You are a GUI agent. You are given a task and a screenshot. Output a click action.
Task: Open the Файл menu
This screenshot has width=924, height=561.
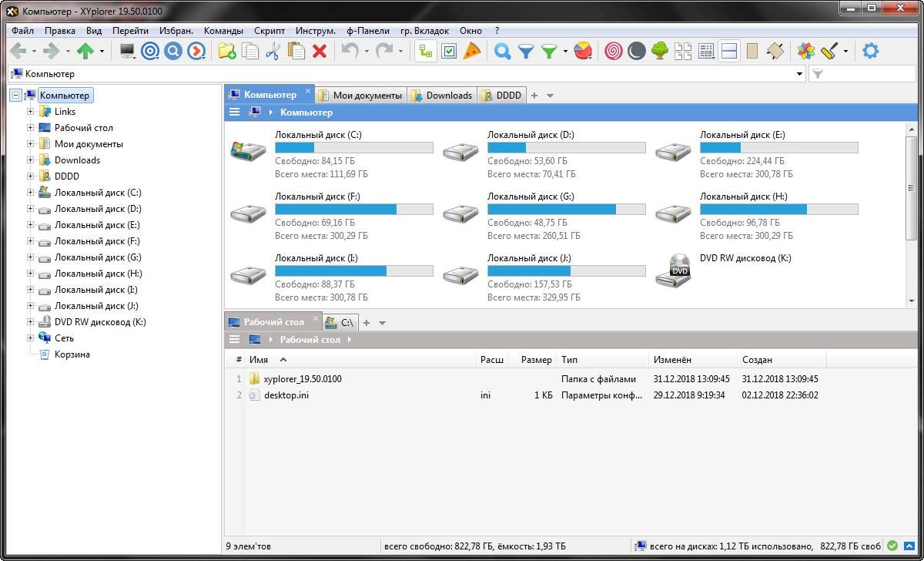pyautogui.click(x=22, y=31)
